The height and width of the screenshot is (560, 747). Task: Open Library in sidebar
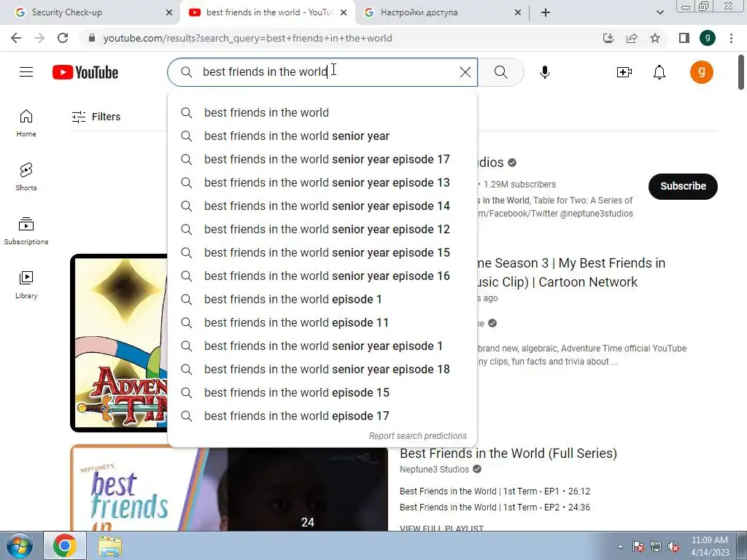coord(26,285)
